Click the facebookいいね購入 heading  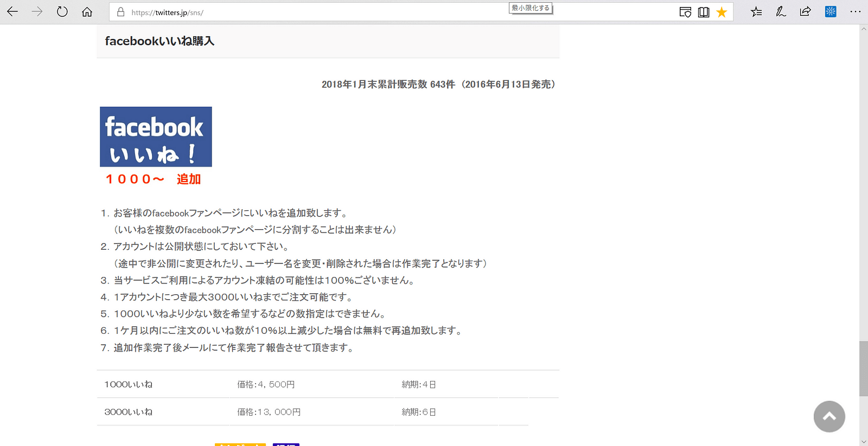159,41
